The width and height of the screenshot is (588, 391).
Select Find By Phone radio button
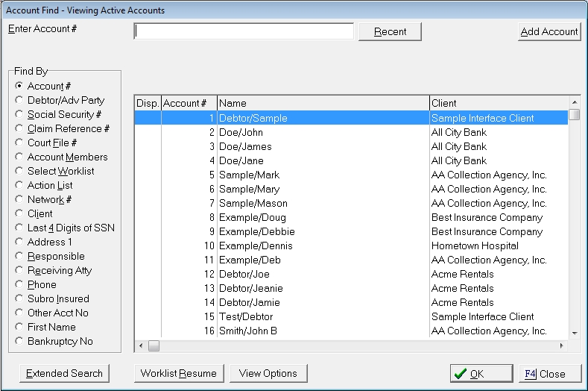tap(19, 284)
